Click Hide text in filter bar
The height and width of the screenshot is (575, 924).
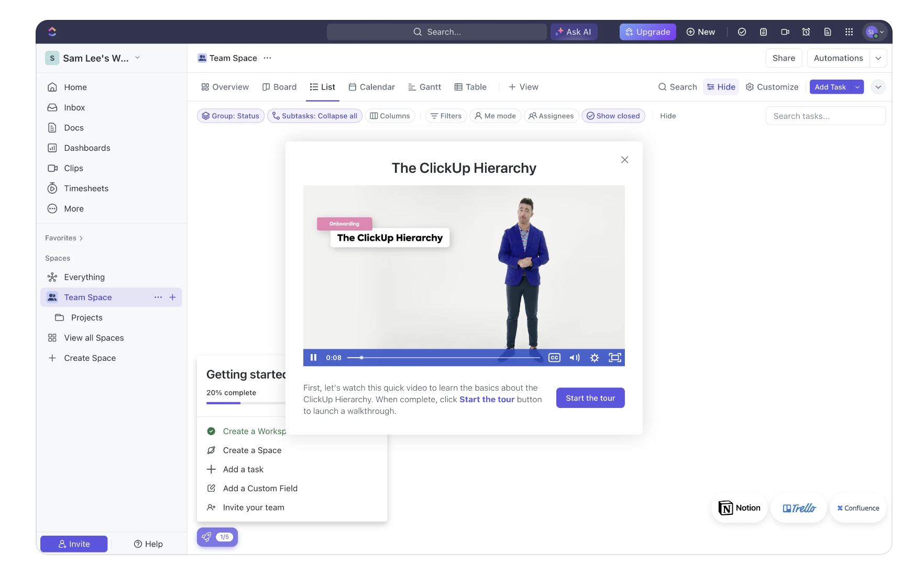coord(668,116)
